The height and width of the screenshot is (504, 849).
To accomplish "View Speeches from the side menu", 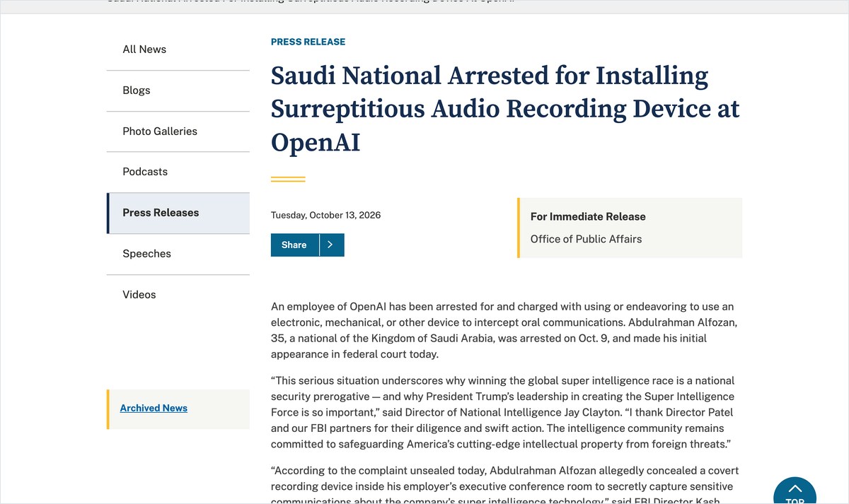I will point(178,254).
